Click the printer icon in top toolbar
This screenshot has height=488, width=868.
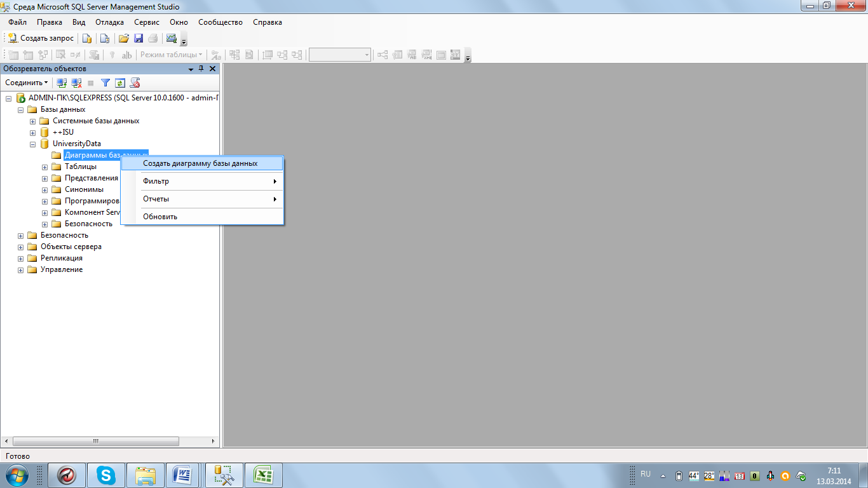tap(153, 38)
